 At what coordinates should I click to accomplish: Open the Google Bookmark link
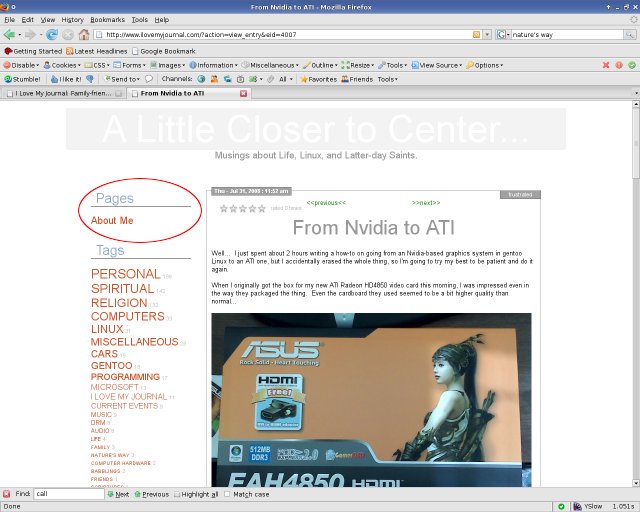tap(164, 51)
